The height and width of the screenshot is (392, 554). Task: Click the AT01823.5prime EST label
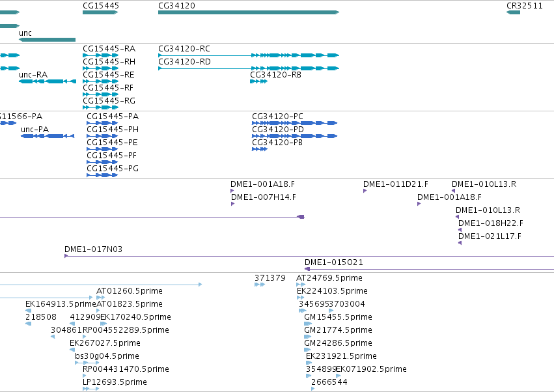point(130,304)
